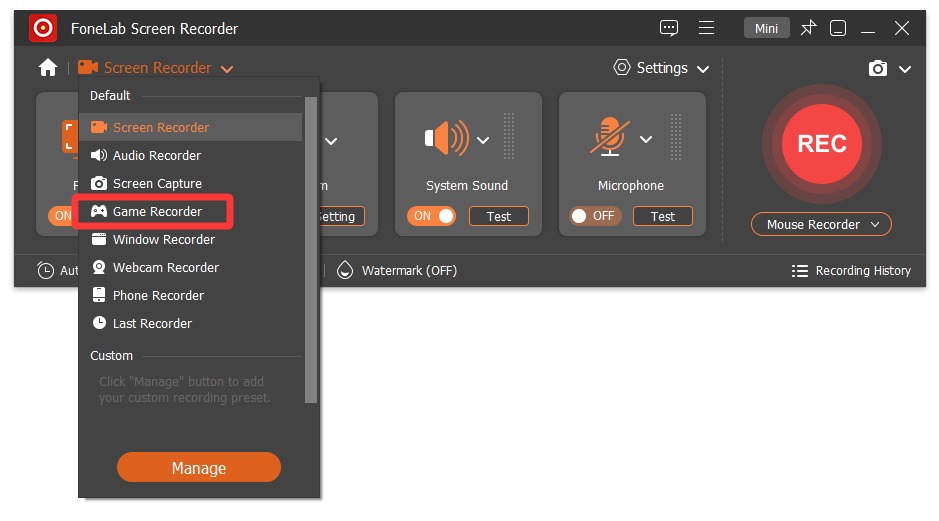The image size is (939, 521).
Task: Click the Webcam Recorder icon in list
Action: coord(99,267)
